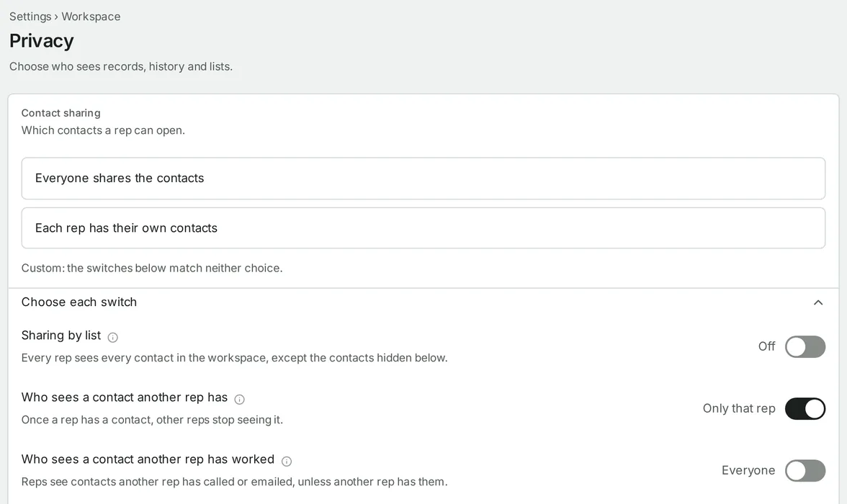Open info icon beside 'Who sees a contact another rep has' ending in 'has'
Viewport: 847px width, 504px height.
(239, 399)
